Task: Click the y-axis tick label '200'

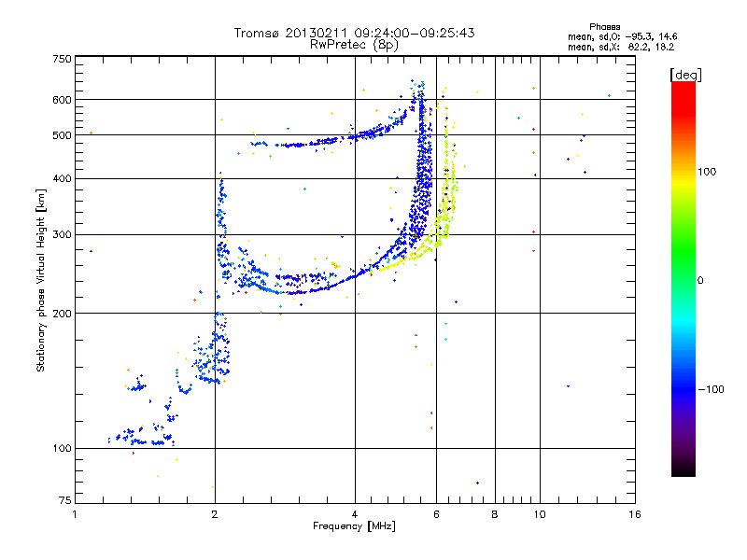Action: click(x=62, y=314)
